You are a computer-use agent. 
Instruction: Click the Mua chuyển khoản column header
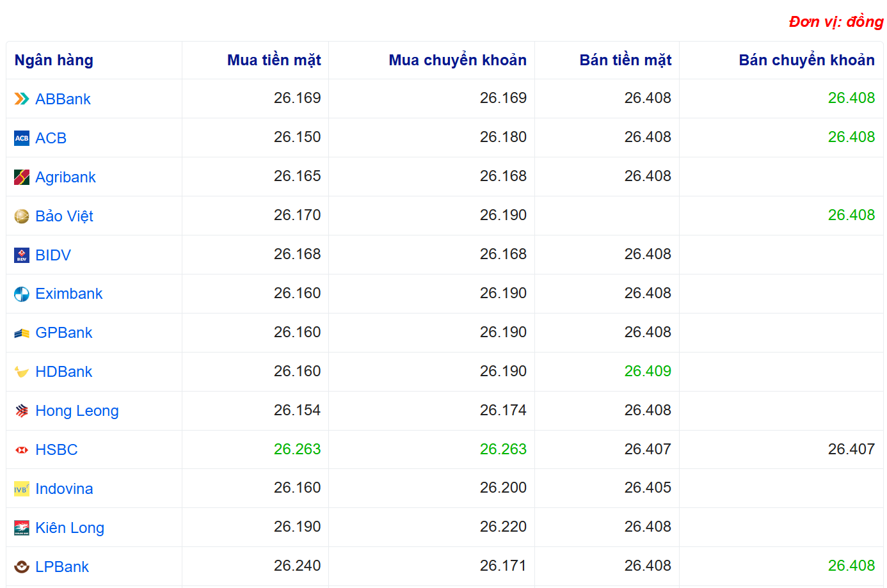[458, 60]
